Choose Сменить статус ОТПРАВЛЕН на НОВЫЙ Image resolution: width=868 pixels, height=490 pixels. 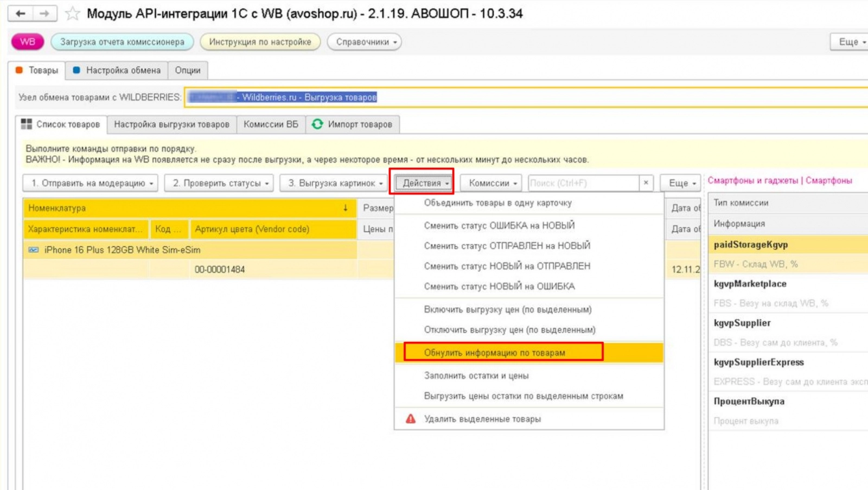tap(529, 246)
